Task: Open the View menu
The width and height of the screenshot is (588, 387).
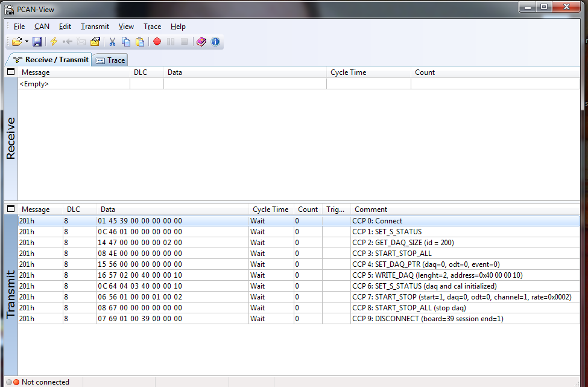Action: coord(126,27)
